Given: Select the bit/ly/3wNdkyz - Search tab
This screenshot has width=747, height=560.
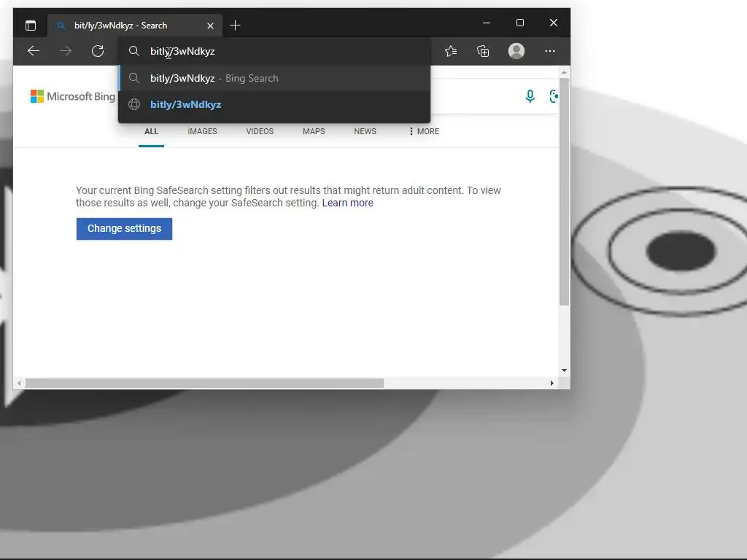Looking at the screenshot, I should coord(135,26).
